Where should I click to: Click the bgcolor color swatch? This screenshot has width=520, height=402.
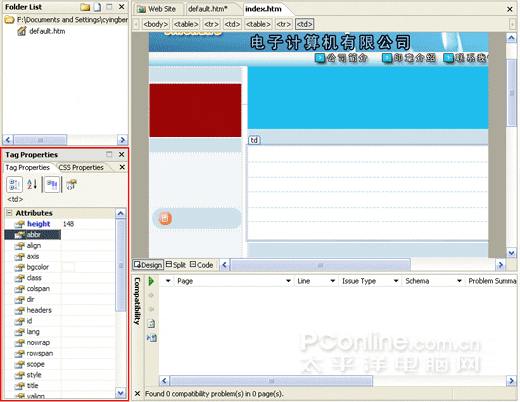(68, 267)
